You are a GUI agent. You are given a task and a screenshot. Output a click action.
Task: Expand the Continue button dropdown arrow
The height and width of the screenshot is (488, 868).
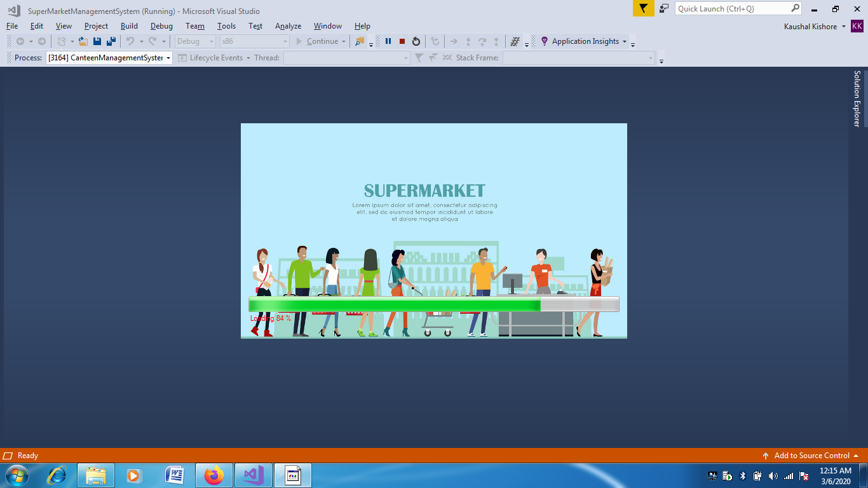click(x=344, y=42)
